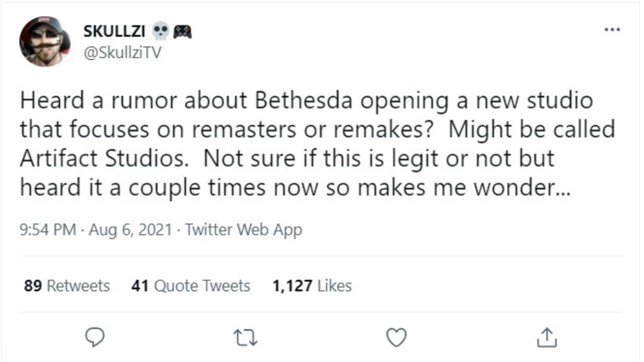
Task: Open the share tweet icon
Action: [546, 337]
